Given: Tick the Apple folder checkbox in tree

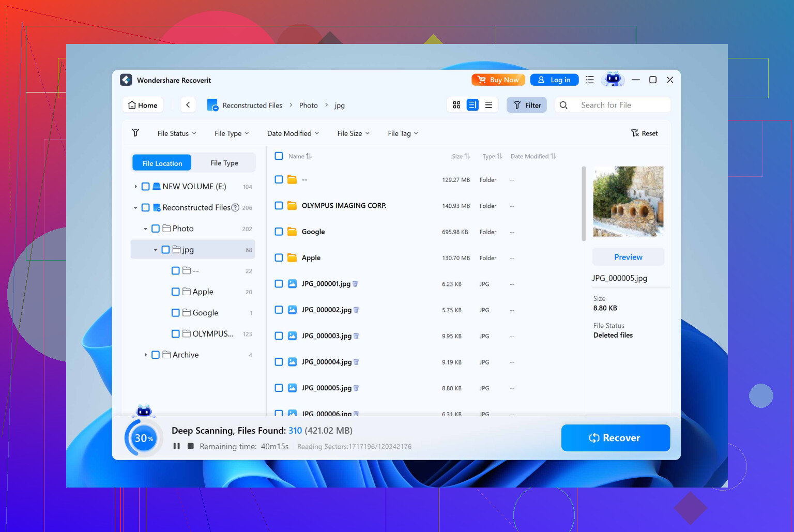Looking at the screenshot, I should coord(176,292).
